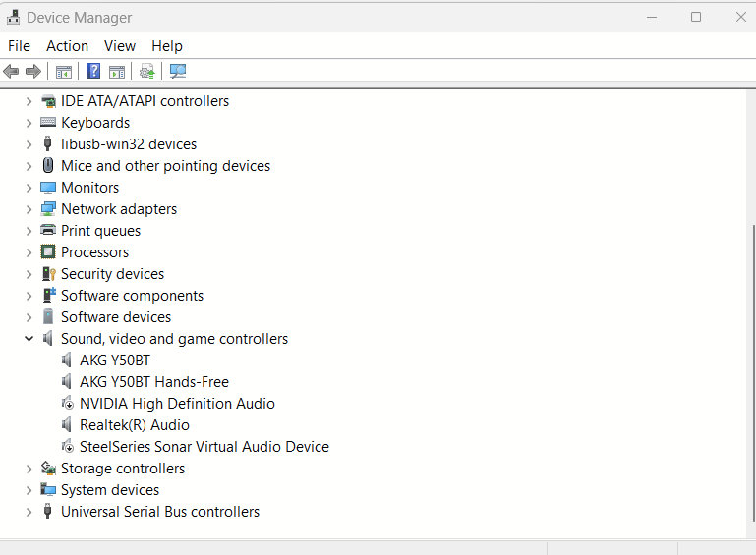
Task: Click the Processors chip icon
Action: tap(48, 252)
